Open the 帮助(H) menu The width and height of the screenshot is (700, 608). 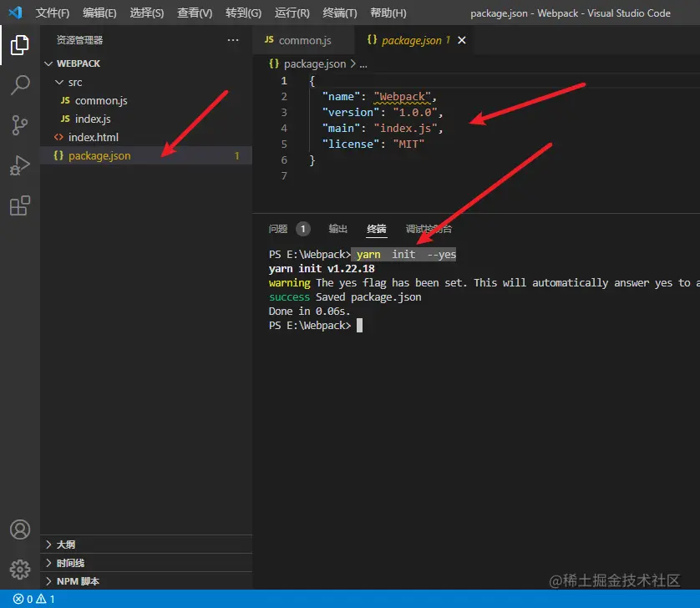point(388,13)
